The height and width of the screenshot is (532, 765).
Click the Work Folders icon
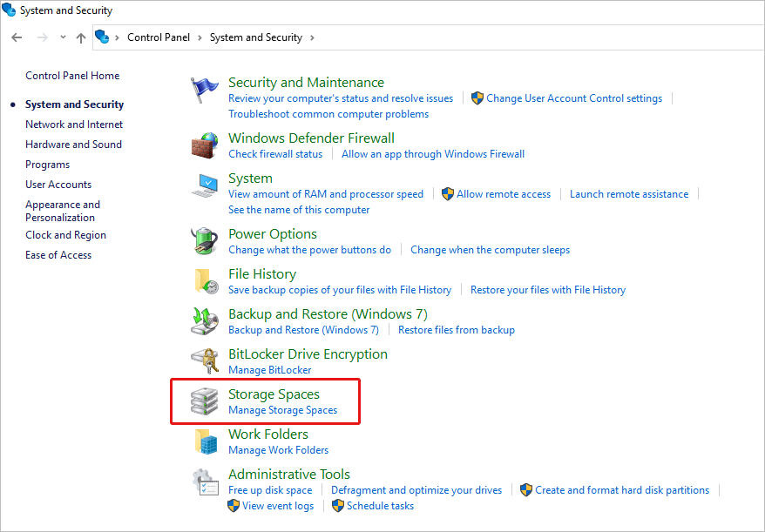[x=205, y=441]
